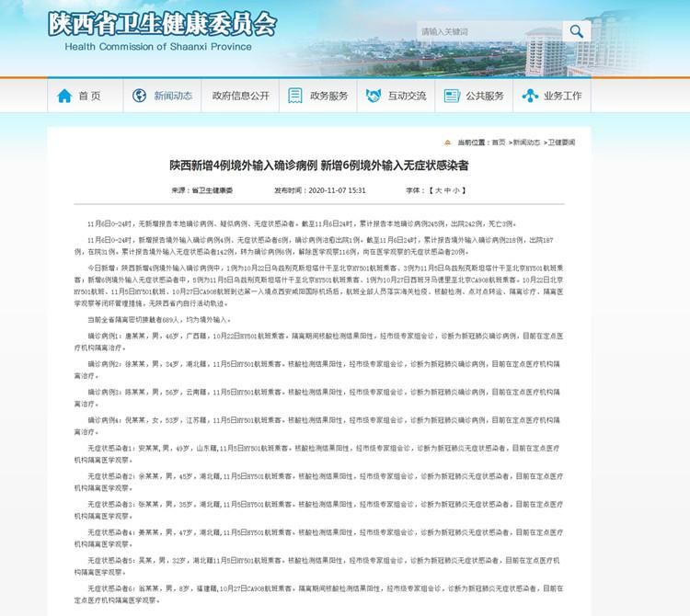Image resolution: width=690 pixels, height=616 pixels.
Task: Click the nodes icon beside 业务工作
Action: (x=530, y=96)
